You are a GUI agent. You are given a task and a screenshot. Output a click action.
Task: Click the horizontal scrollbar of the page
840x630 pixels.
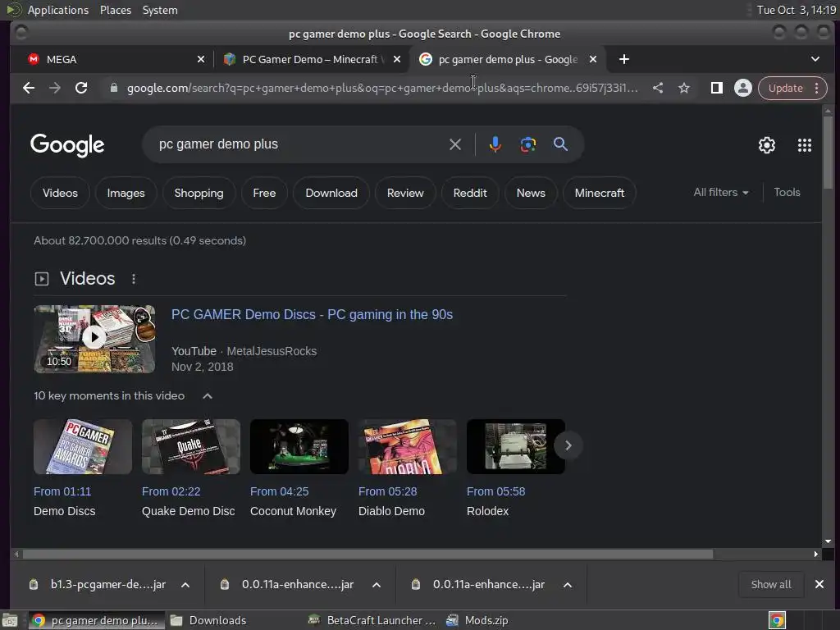[x=367, y=554]
